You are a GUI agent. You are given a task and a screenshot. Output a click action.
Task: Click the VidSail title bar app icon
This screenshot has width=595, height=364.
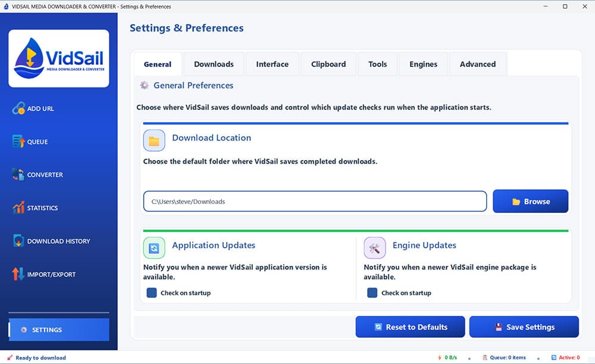[6, 7]
